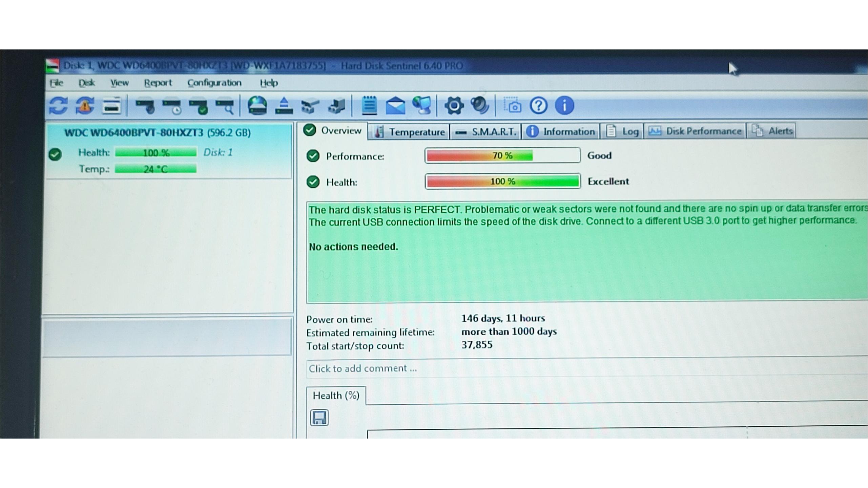Open the Disk Performance tab

pyautogui.click(x=695, y=131)
